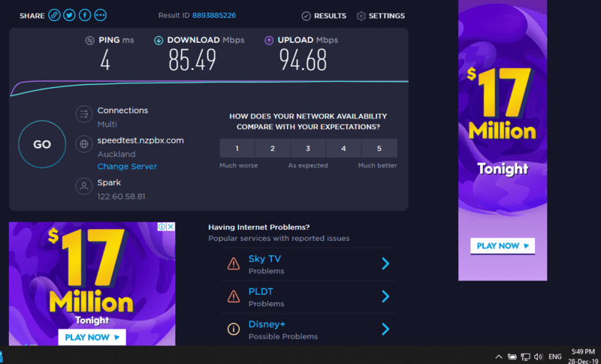Open network status tray icon

click(x=525, y=356)
